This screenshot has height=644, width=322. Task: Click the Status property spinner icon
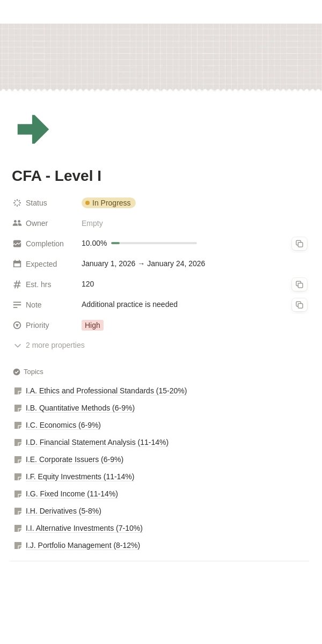coord(17,203)
